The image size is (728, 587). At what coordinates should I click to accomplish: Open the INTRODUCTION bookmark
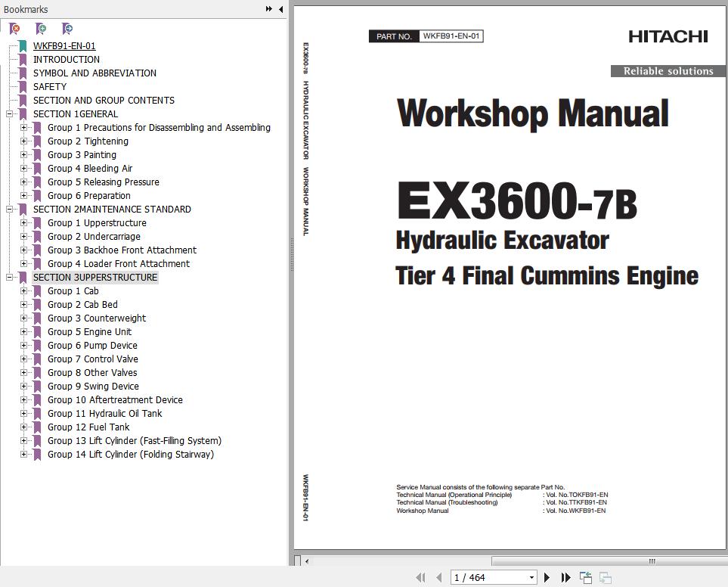coord(67,60)
